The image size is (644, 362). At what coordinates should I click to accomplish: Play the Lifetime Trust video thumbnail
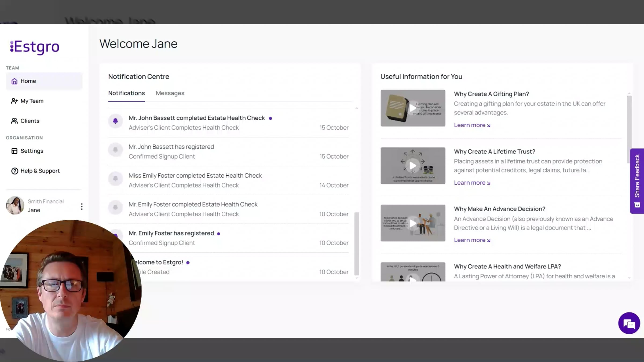point(413,166)
